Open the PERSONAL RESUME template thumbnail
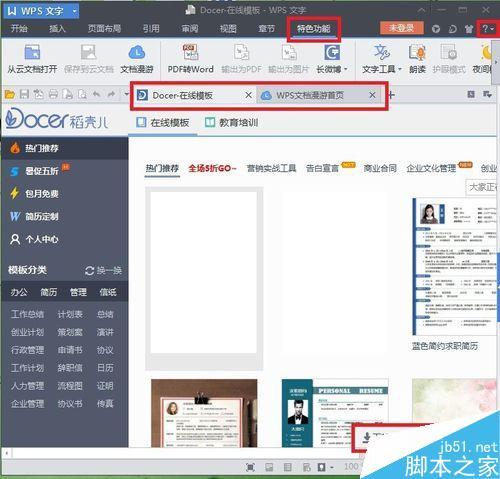 (335, 413)
